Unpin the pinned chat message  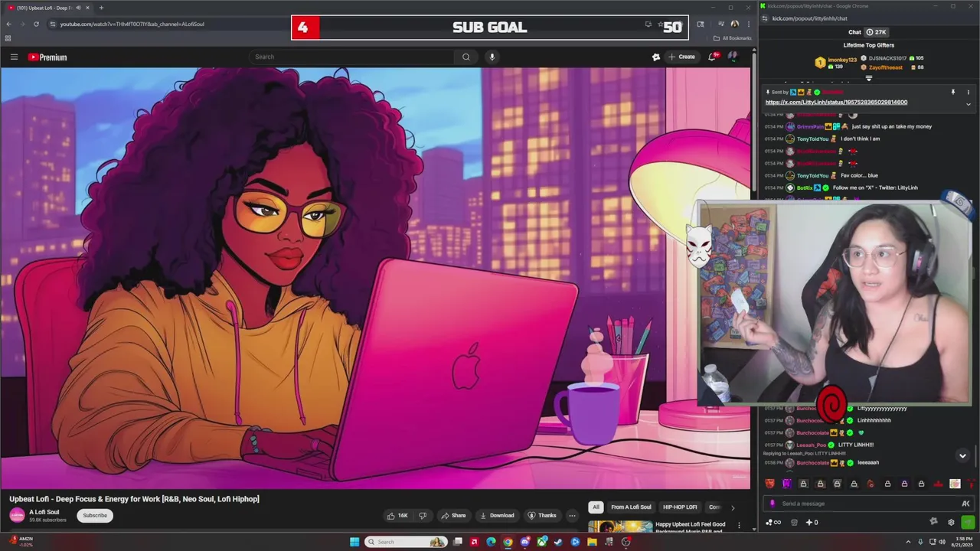(x=953, y=92)
